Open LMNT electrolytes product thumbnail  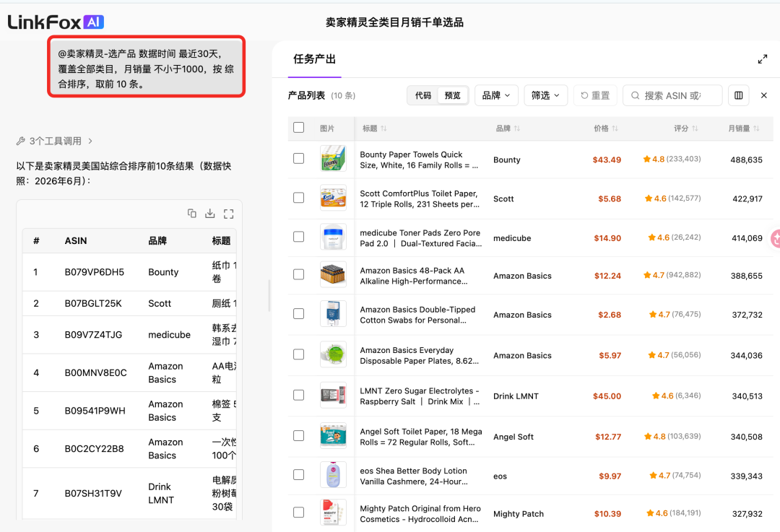pyautogui.click(x=333, y=396)
